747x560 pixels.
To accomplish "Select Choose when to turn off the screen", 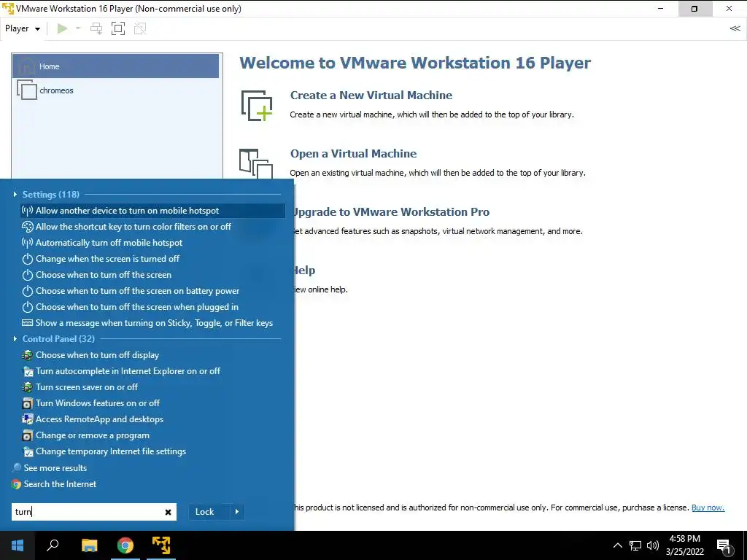I will (x=152, y=275).
